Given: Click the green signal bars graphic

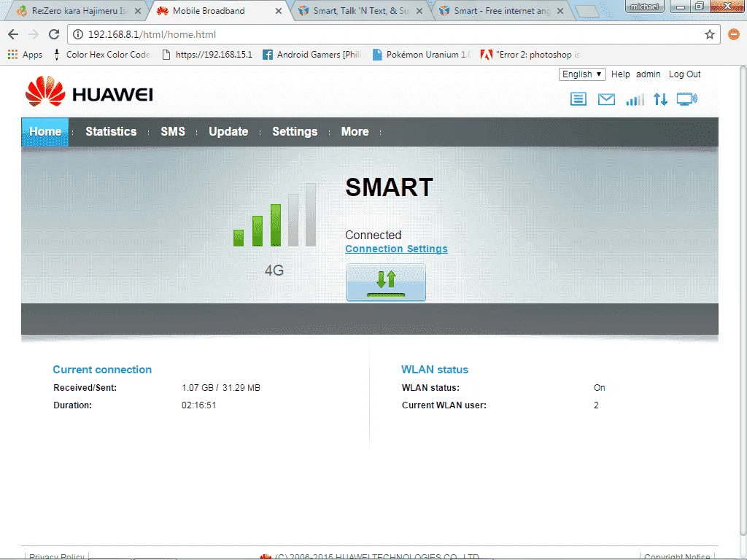Looking at the screenshot, I should pyautogui.click(x=274, y=215).
